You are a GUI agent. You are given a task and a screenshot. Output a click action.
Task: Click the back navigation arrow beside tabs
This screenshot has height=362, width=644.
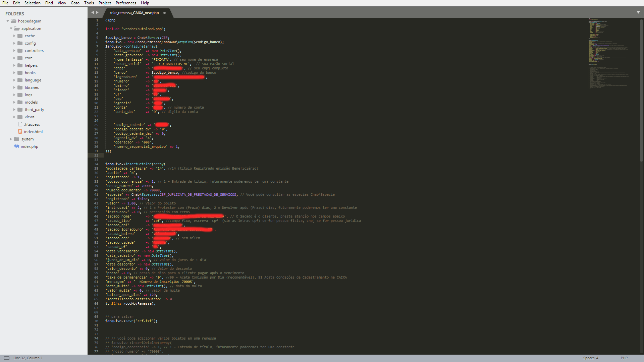click(x=93, y=12)
